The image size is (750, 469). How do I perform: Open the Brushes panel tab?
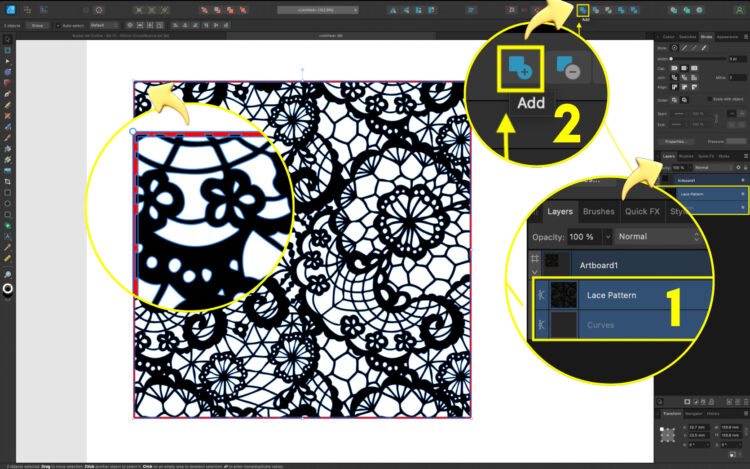pyautogui.click(x=686, y=156)
